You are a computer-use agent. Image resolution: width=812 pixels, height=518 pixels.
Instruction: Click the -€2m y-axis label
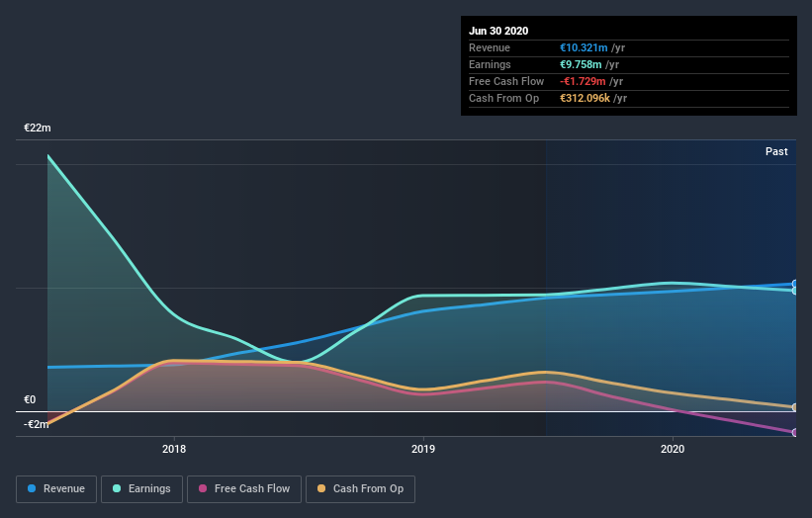tap(37, 424)
